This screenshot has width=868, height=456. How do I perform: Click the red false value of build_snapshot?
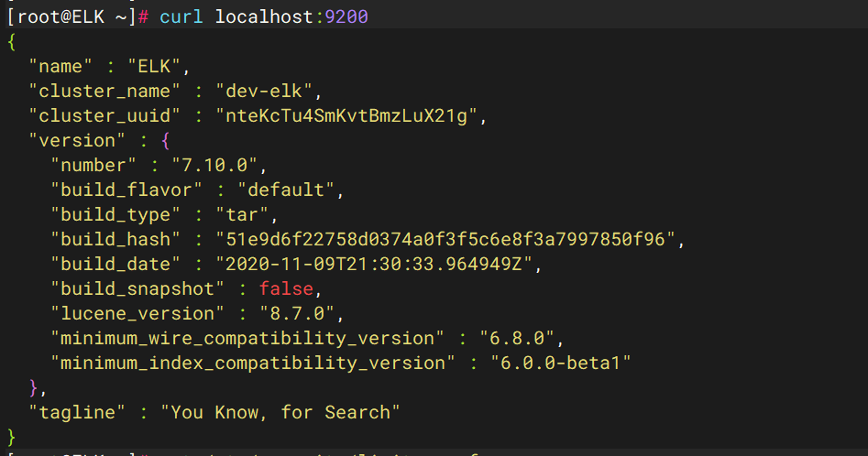coord(287,288)
